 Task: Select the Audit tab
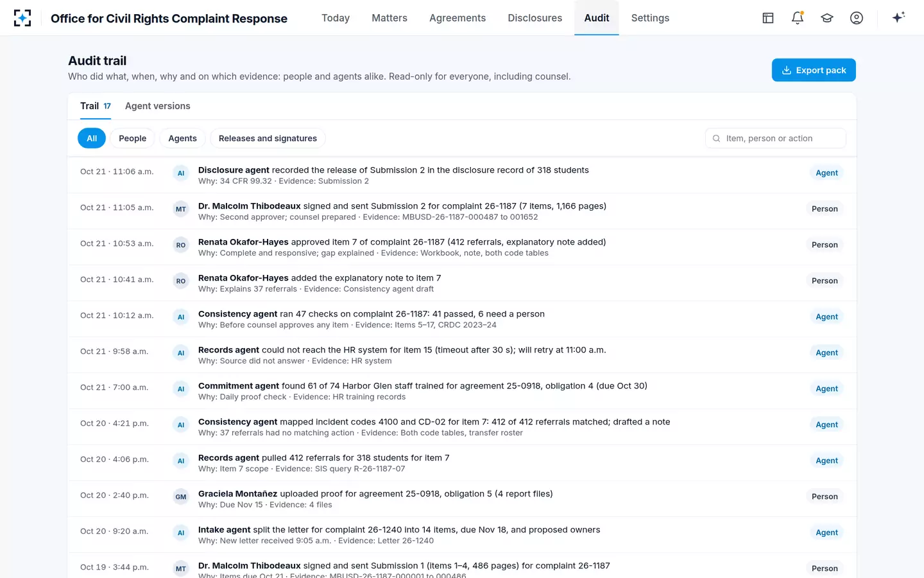(x=597, y=18)
